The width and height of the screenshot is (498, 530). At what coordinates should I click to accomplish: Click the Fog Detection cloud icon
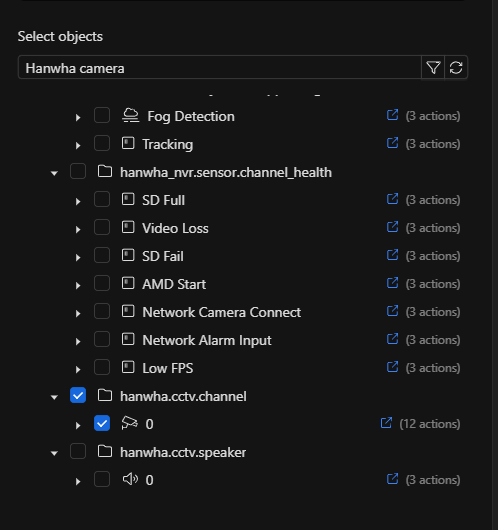pos(131,115)
